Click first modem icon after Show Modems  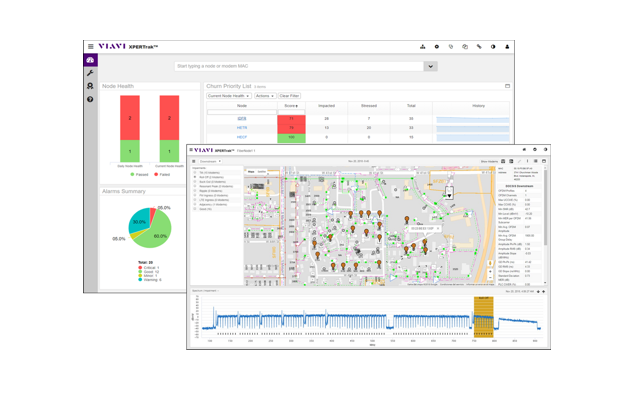click(x=503, y=161)
